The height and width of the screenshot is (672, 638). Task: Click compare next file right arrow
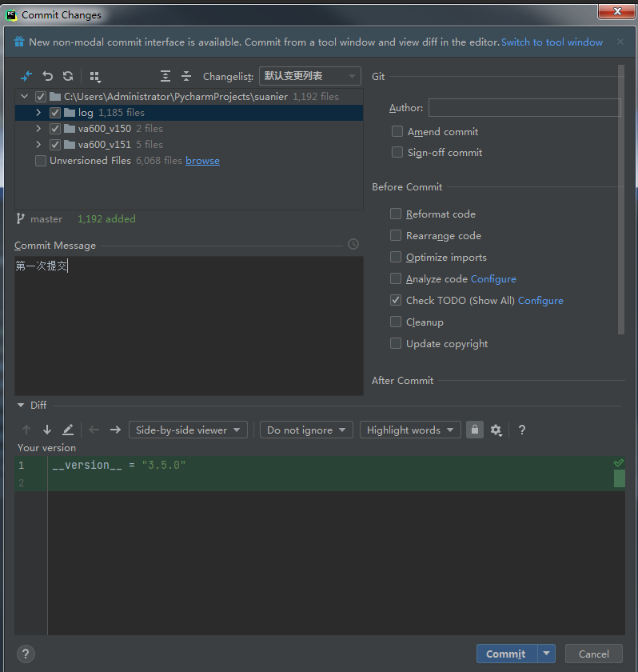pos(115,430)
